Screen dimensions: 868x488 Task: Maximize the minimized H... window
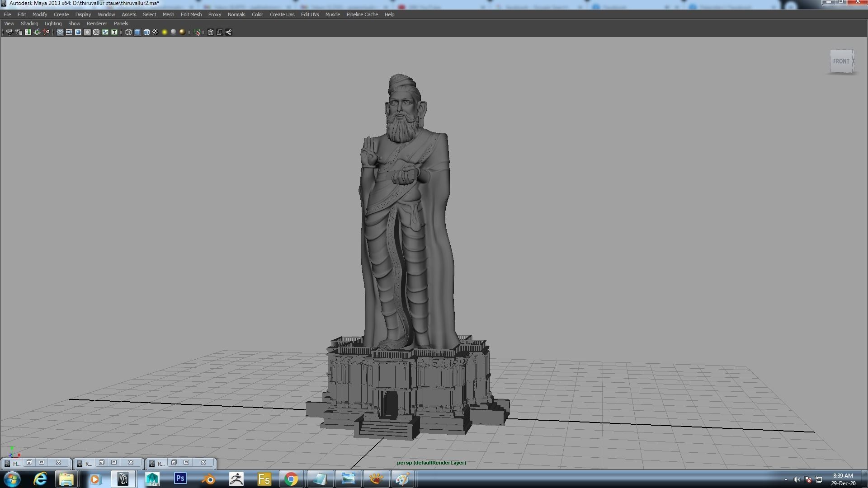point(42,463)
